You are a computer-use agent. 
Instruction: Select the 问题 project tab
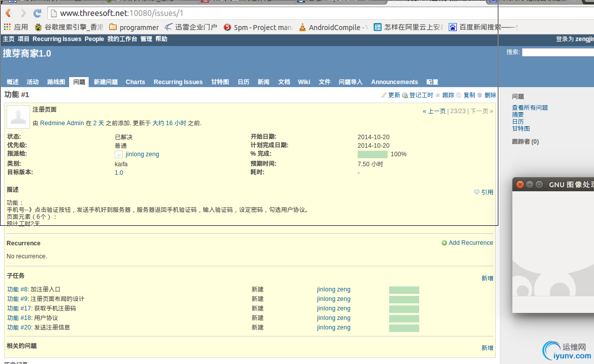pos(79,82)
